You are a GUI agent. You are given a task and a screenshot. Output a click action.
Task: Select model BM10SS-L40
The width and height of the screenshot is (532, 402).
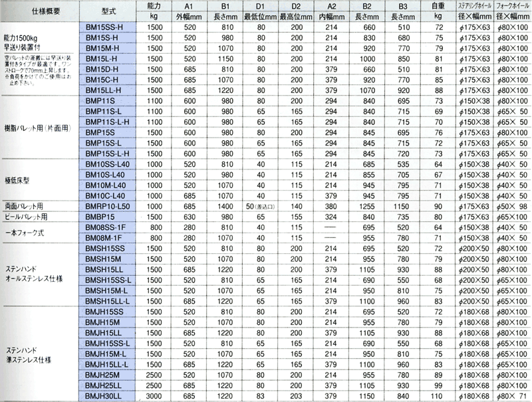click(x=108, y=164)
